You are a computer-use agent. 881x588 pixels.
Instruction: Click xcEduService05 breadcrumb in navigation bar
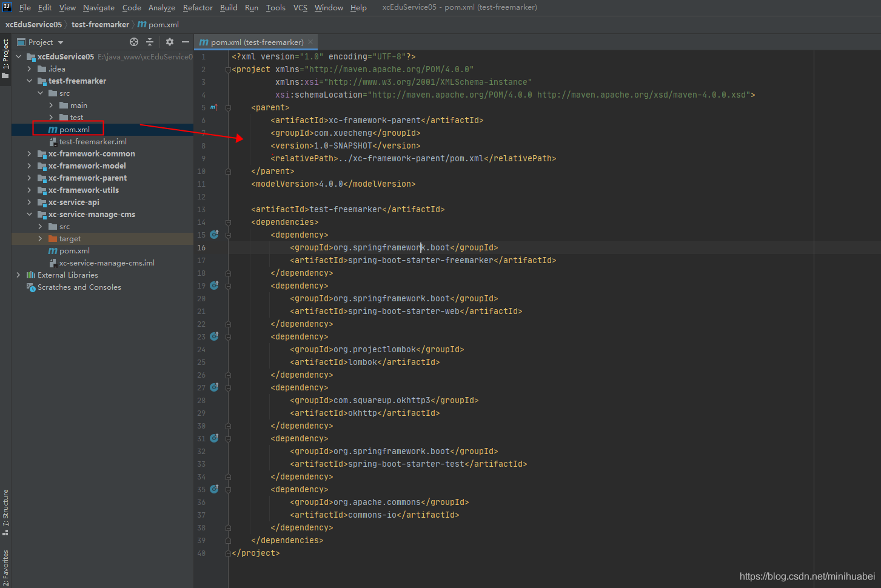tap(33, 24)
